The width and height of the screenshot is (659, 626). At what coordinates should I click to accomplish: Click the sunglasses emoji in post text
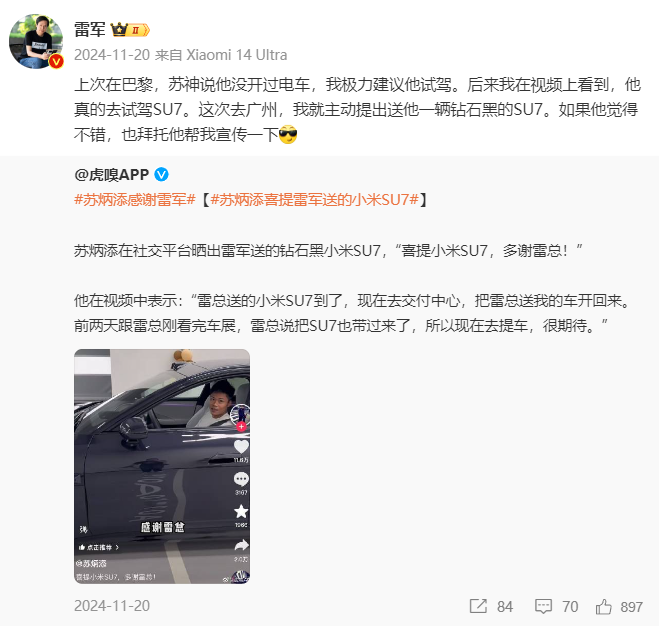click(288, 135)
